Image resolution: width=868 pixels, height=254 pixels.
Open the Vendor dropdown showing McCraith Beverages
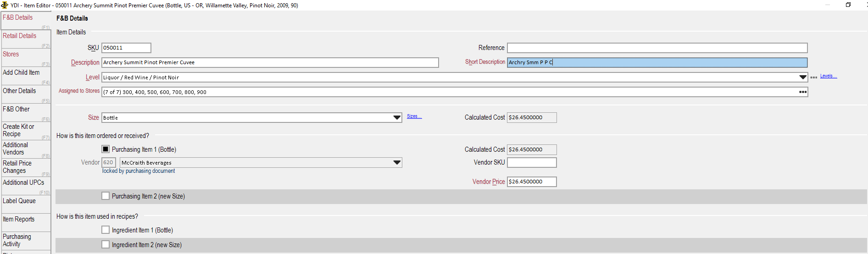(x=397, y=163)
